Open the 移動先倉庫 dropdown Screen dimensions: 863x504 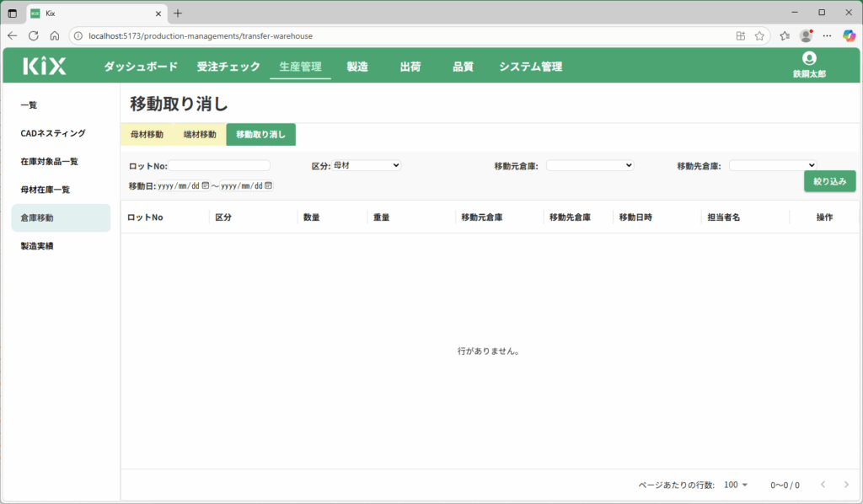(773, 165)
